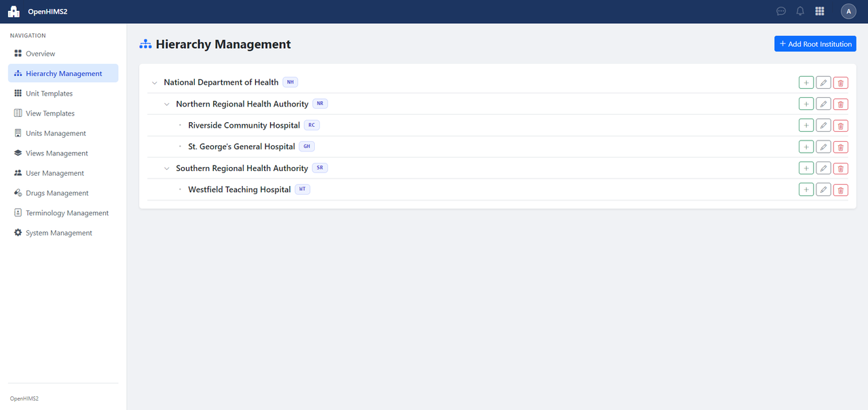Delete National Department of Health

tap(841, 83)
